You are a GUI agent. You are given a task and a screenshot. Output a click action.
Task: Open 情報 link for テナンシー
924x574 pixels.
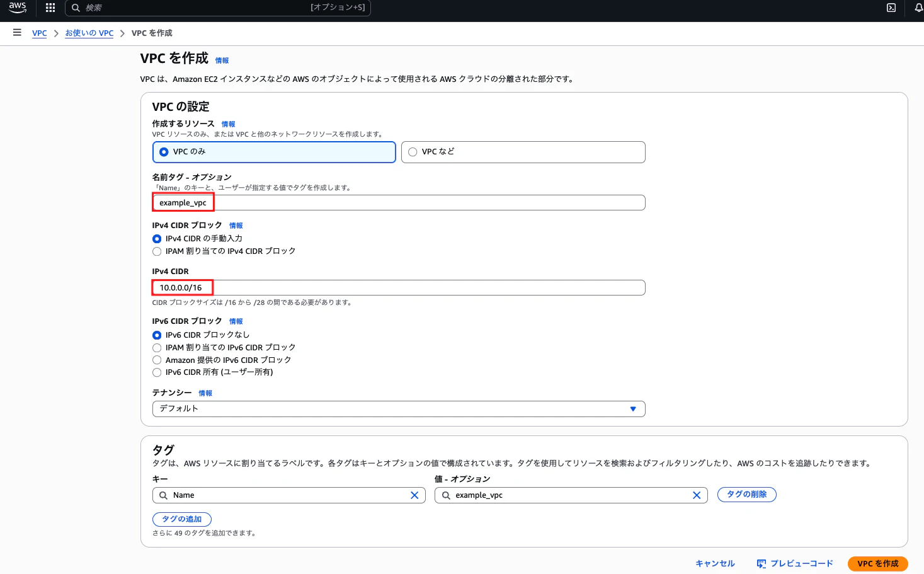tap(205, 393)
